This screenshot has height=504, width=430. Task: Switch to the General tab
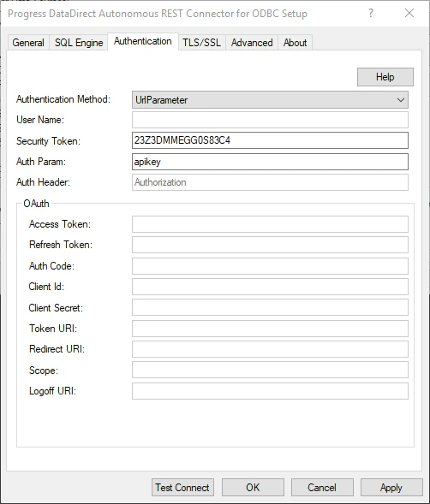click(x=28, y=43)
